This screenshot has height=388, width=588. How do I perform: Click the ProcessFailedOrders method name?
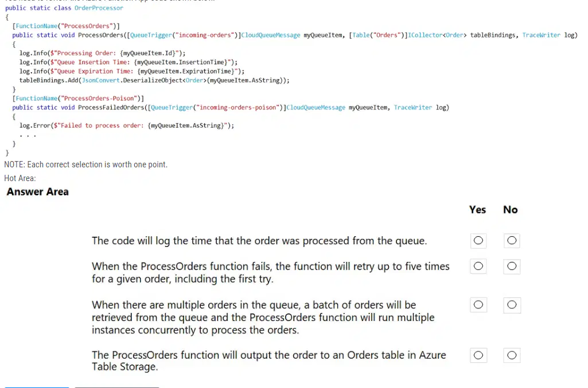[111, 108]
